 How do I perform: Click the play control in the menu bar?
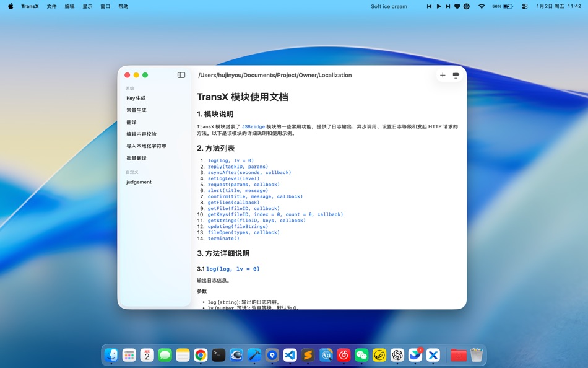pyautogui.click(x=438, y=6)
